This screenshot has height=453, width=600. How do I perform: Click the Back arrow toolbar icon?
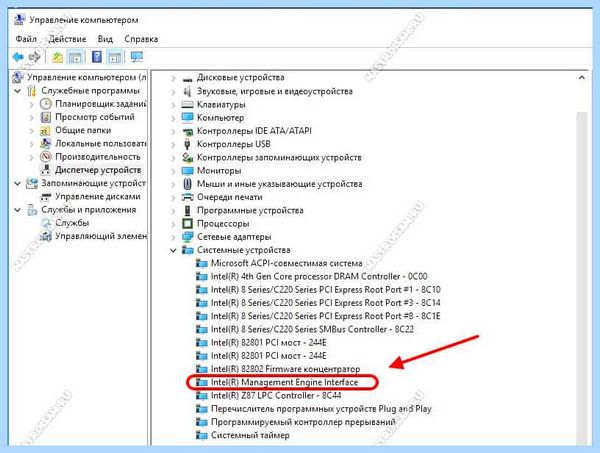click(x=18, y=57)
